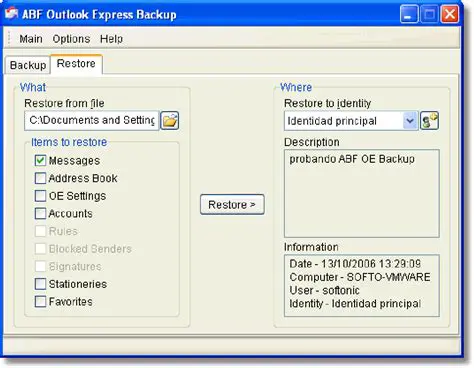
Task: Enable the Address Book checkbox
Action: 40,178
